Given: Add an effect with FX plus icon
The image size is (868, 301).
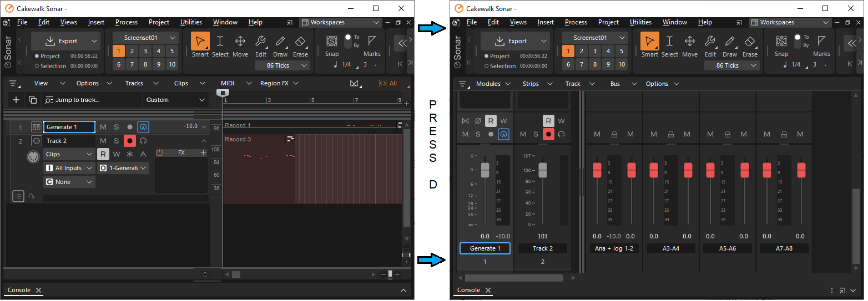Looking at the screenshot, I should [203, 152].
